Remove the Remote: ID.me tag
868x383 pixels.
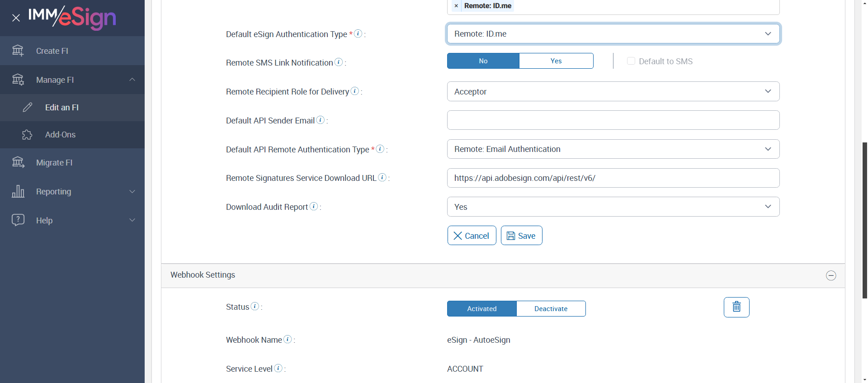pyautogui.click(x=456, y=6)
